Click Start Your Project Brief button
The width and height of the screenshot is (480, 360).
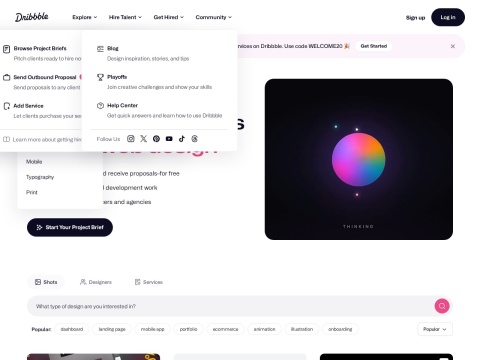coord(70,227)
